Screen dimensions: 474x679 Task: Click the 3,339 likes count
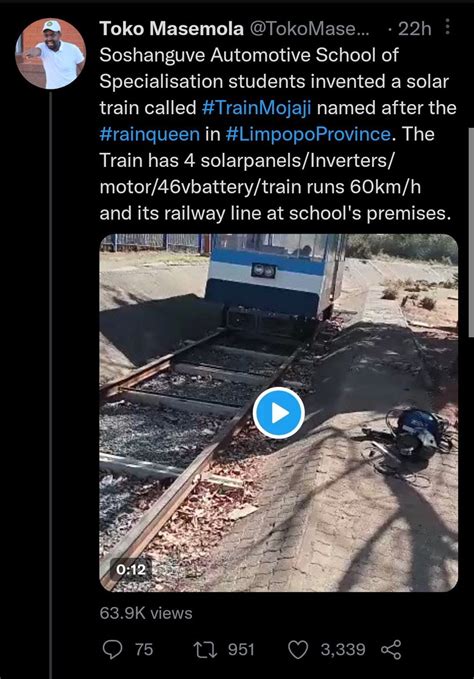343,650
